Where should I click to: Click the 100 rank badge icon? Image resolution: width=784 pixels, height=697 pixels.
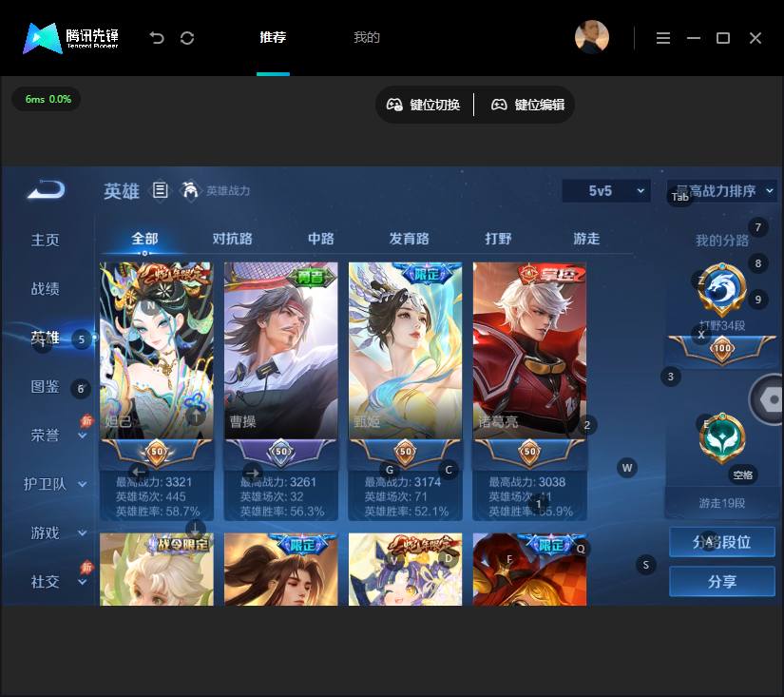click(x=722, y=348)
